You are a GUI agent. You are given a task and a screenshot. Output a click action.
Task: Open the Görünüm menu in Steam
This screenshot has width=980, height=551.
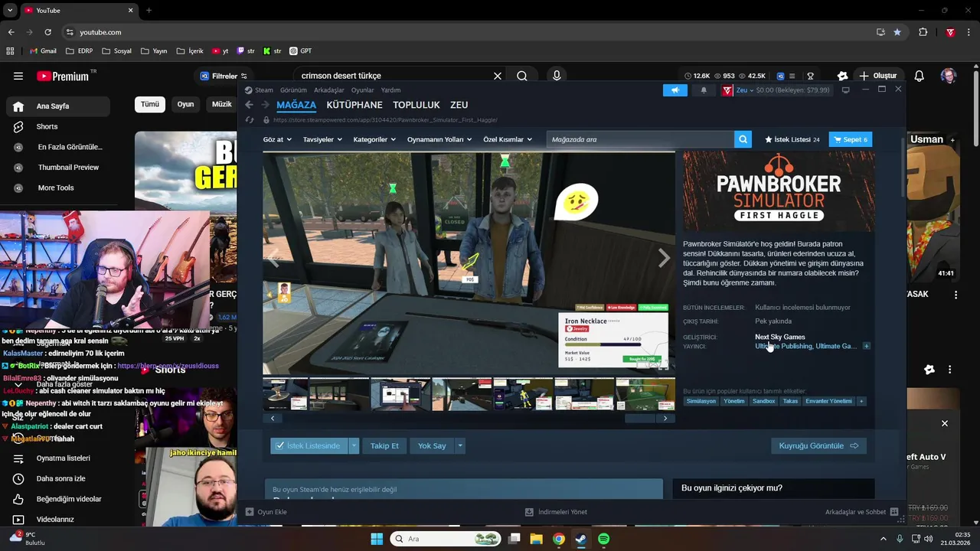pos(293,90)
